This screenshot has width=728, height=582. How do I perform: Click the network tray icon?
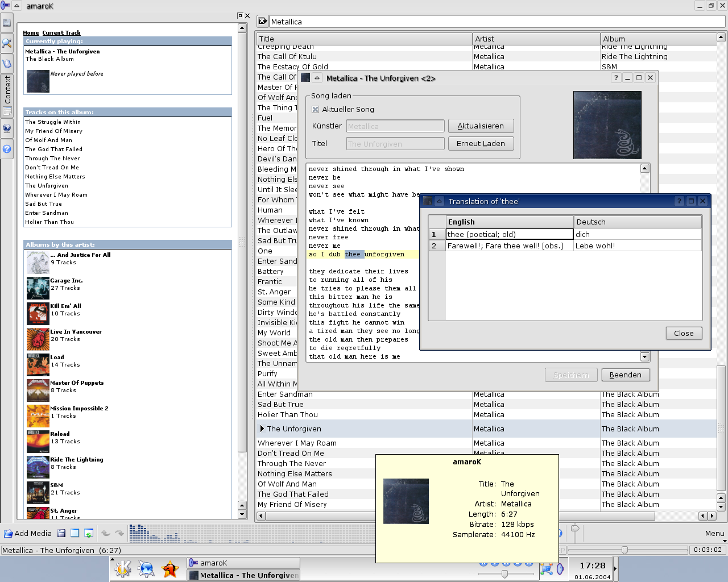(x=546, y=569)
